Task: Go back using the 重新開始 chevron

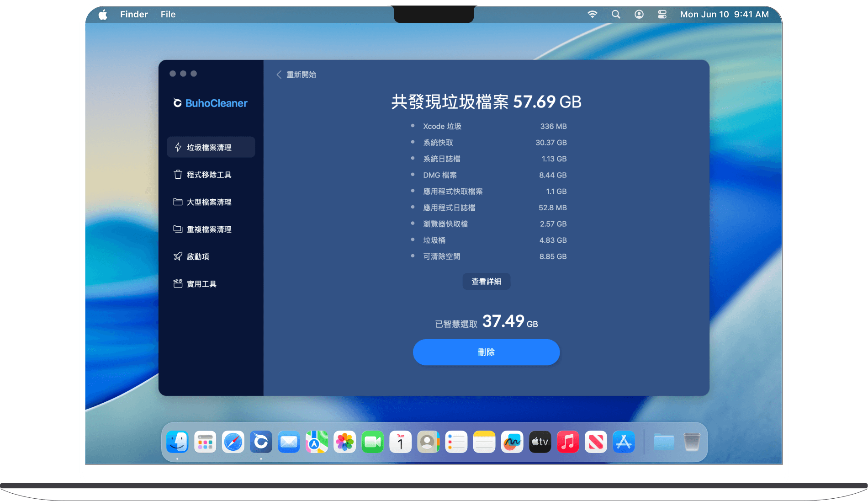Action: coord(279,75)
